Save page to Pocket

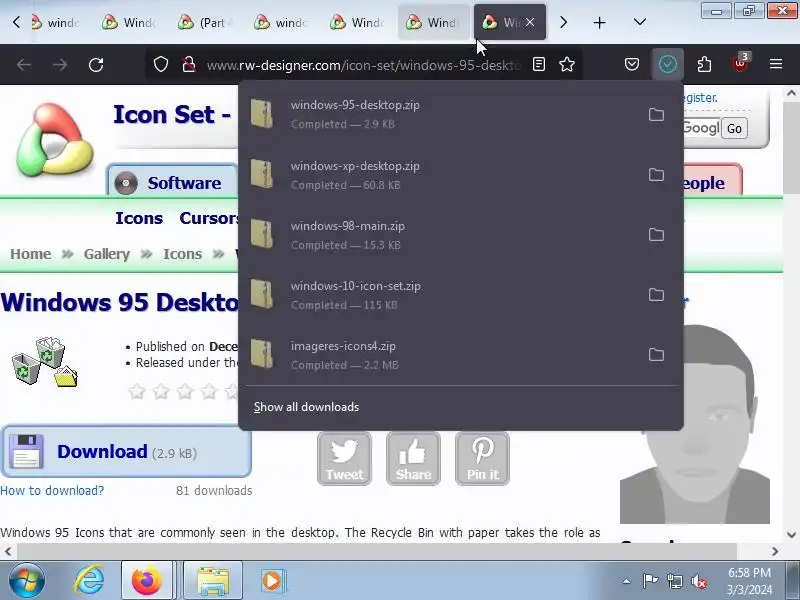click(632, 64)
